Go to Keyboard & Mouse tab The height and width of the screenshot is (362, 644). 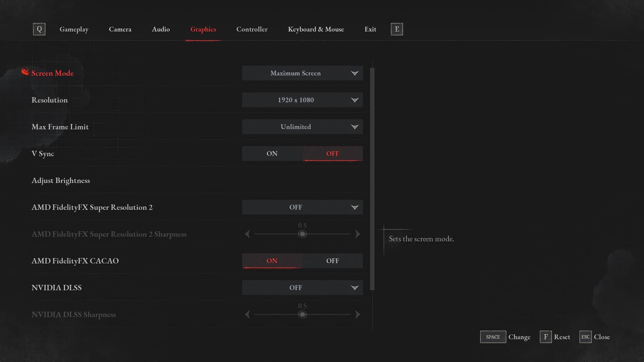point(316,29)
